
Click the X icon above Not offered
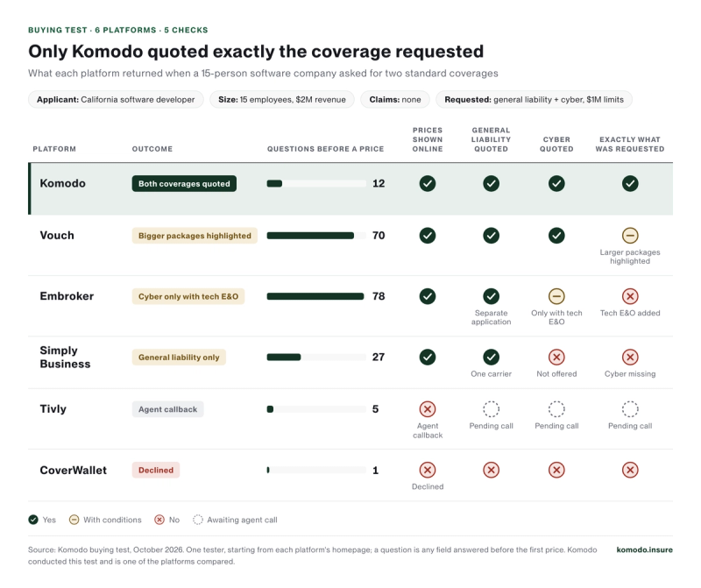[x=556, y=357]
